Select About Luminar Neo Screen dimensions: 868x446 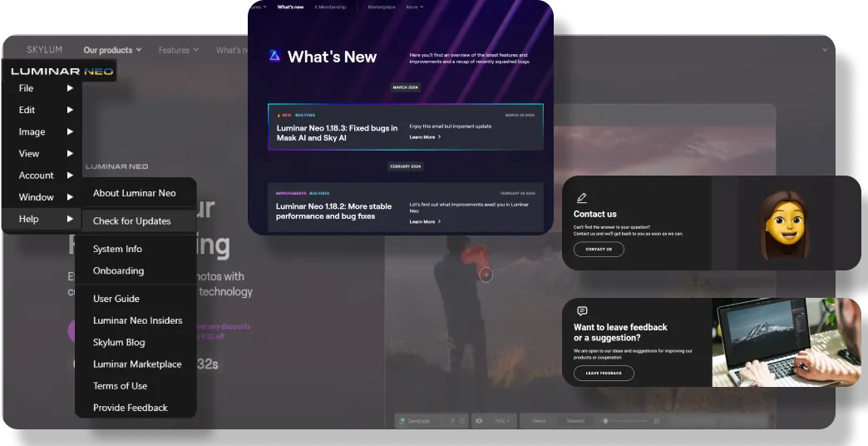pyautogui.click(x=135, y=193)
